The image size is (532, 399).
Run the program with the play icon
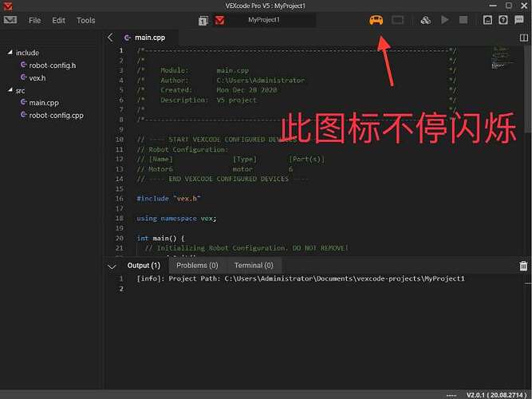point(445,20)
